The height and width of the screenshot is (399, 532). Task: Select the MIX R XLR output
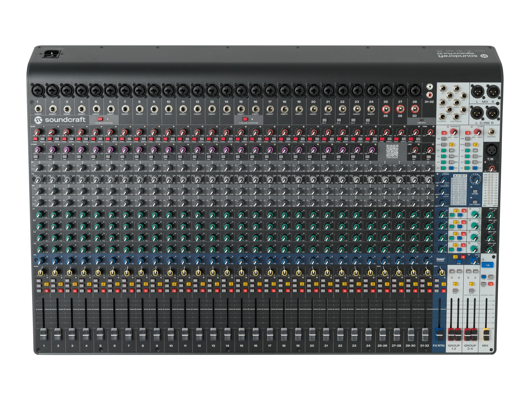pyautogui.click(x=493, y=92)
